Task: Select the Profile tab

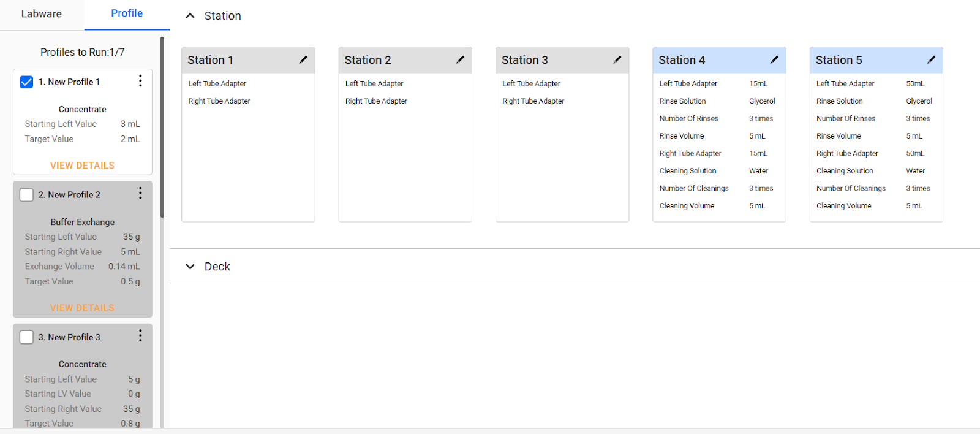Action: (127, 13)
